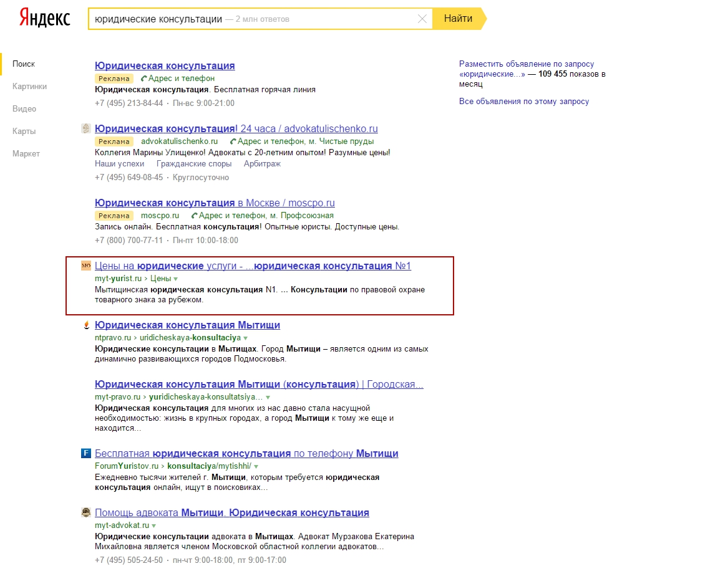
Task: Open the moscpo.ru ad title link
Action: point(215,203)
